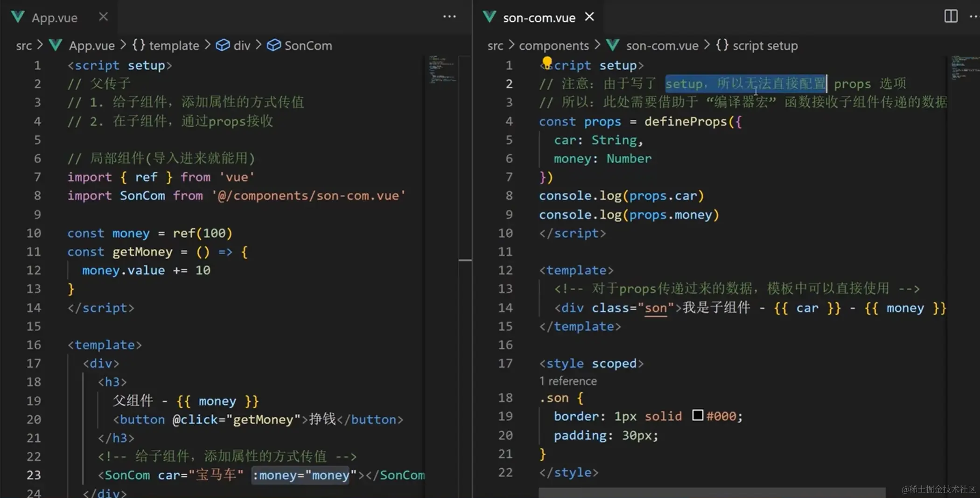Open the template breadcrumb segment
The height and width of the screenshot is (498, 980).
(174, 46)
